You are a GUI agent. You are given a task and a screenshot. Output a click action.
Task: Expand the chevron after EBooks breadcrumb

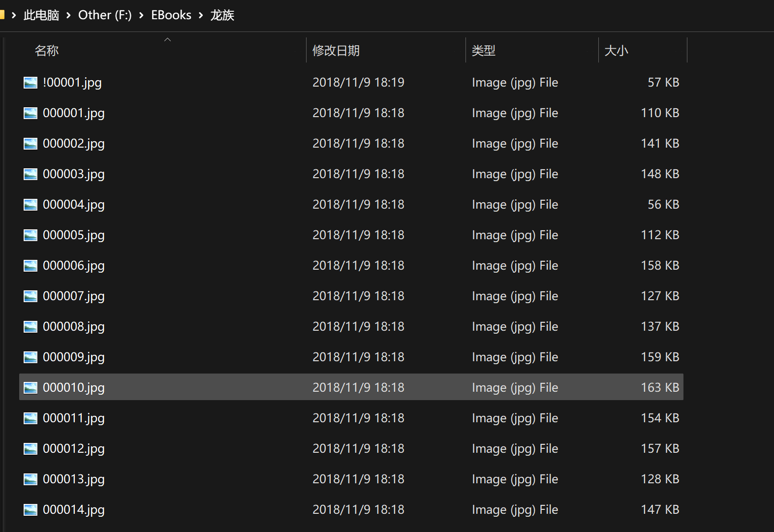[x=201, y=15]
